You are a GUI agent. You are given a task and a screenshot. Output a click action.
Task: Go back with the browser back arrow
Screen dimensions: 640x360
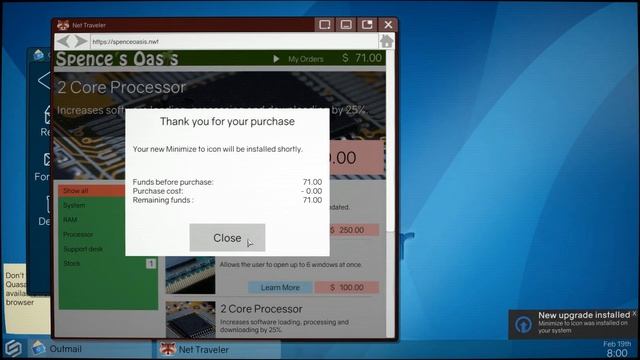(x=64, y=41)
